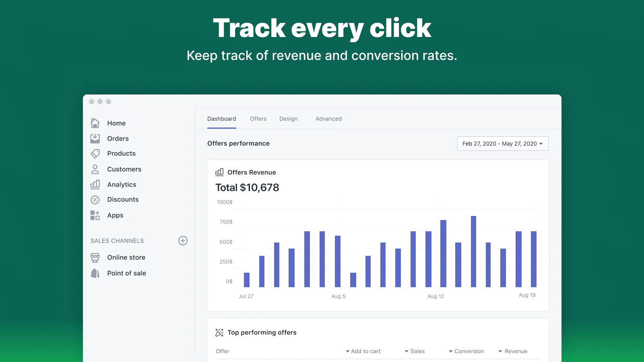644x362 pixels.
Task: Go to the Advanced tab
Action: coord(328,119)
